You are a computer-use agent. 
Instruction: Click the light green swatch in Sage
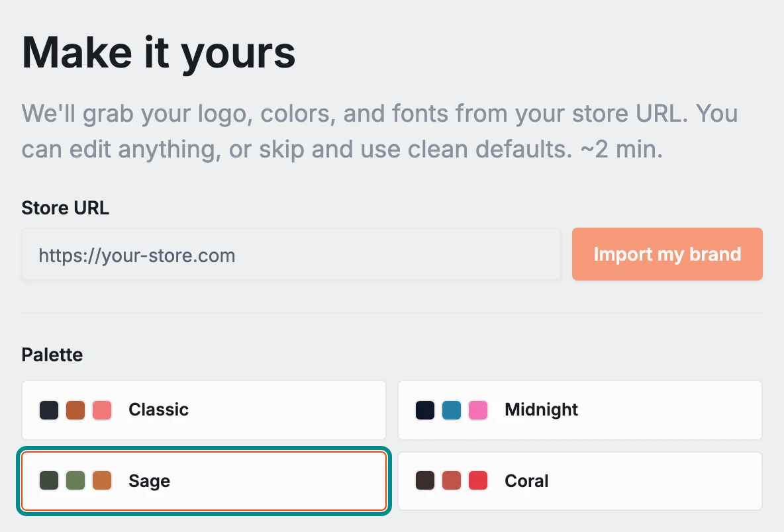coord(75,480)
